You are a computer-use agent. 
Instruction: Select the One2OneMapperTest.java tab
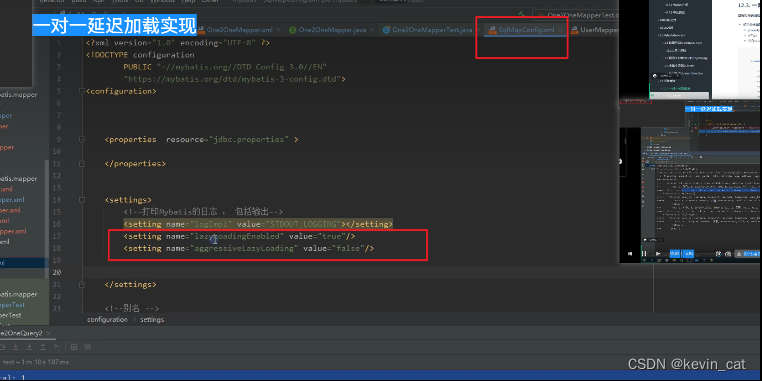[x=432, y=30]
